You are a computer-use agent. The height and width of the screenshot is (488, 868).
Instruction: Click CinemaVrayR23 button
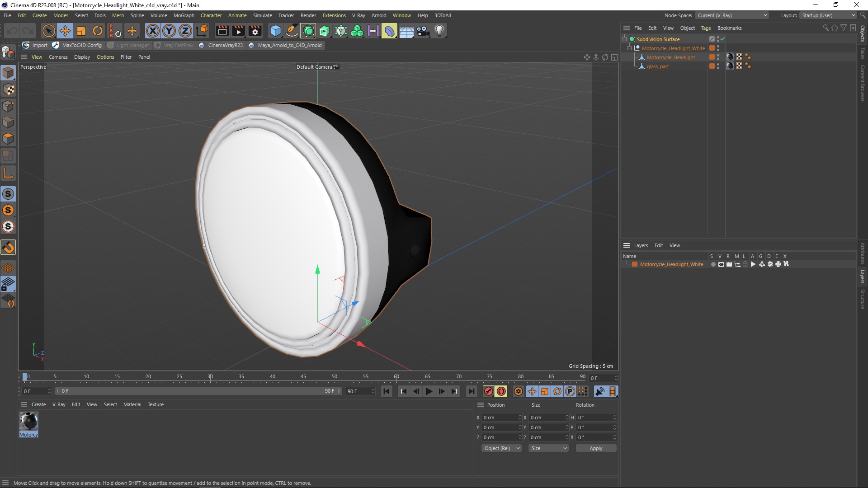tap(221, 45)
